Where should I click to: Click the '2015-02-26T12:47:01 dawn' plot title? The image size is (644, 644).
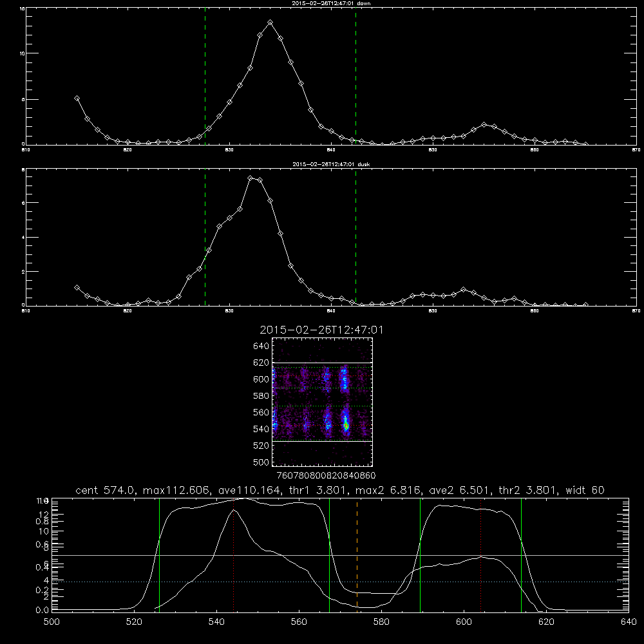(x=332, y=3)
